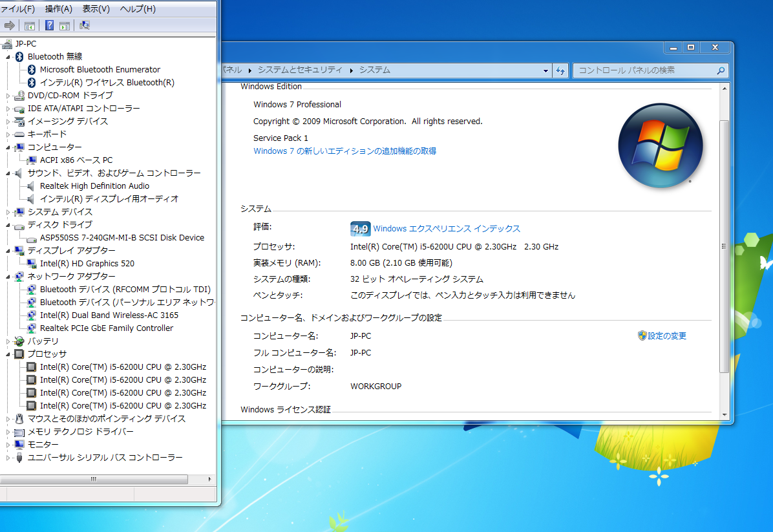Select the Realtek PCIe GbE Family Controller icon
Viewport: 773px width, 532px height.
pos(32,328)
